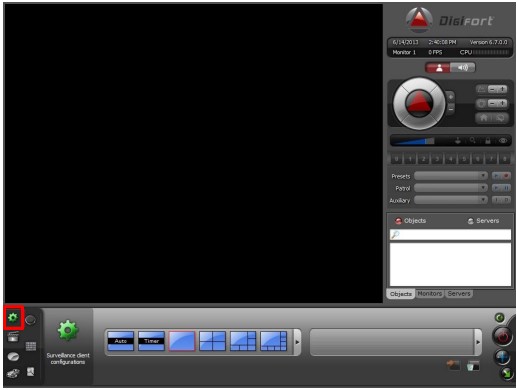Open the Presets dropdown
517x390 pixels.
pyautogui.click(x=451, y=176)
